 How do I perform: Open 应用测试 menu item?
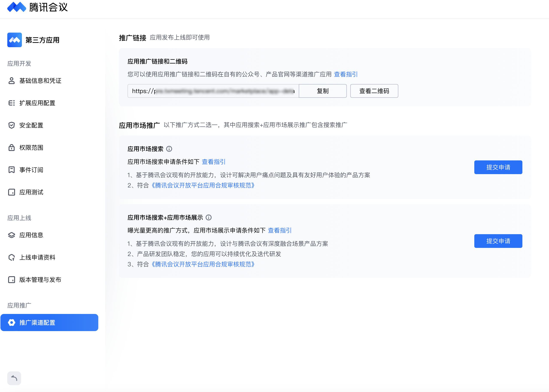(49, 192)
